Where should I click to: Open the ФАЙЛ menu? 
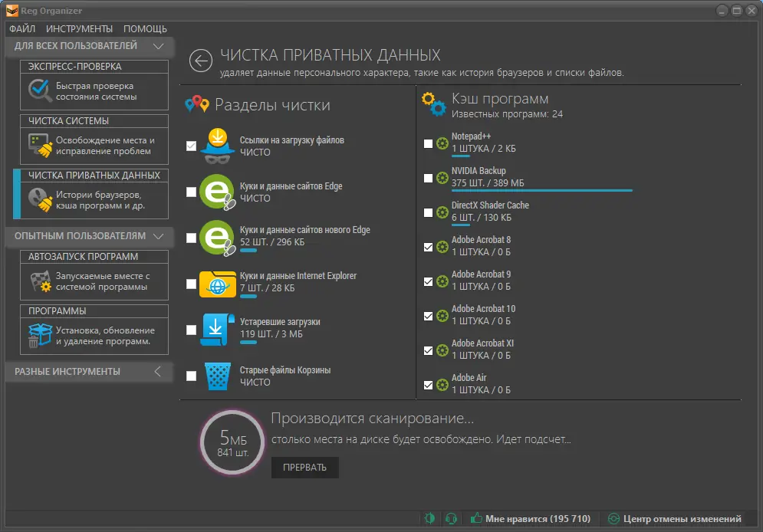(22, 28)
